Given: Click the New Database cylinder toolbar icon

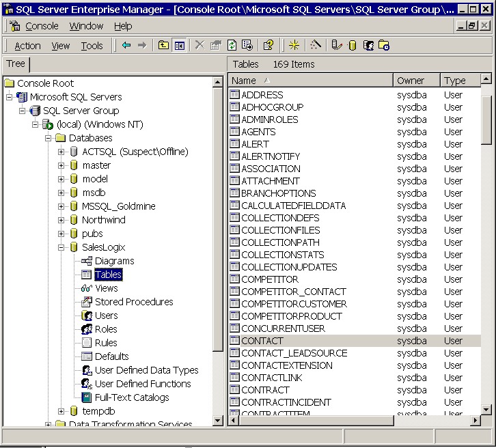Looking at the screenshot, I should (x=352, y=45).
